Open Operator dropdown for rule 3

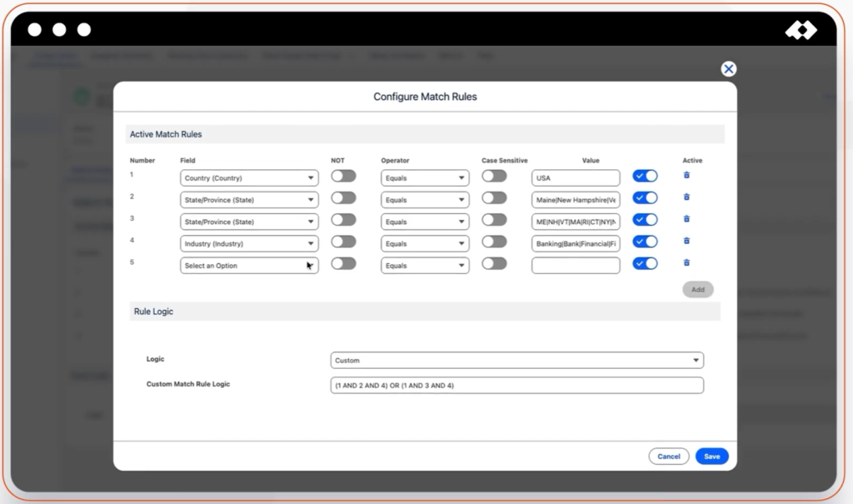(425, 222)
